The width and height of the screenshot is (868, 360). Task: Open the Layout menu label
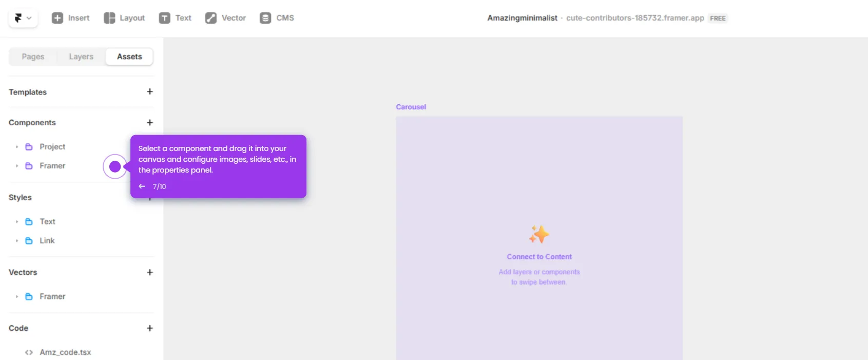[x=132, y=18]
